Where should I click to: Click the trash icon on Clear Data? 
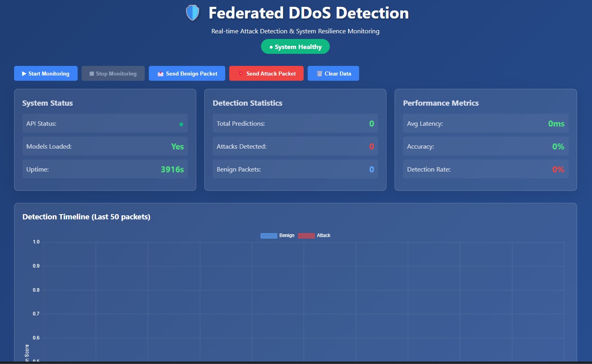pos(319,74)
